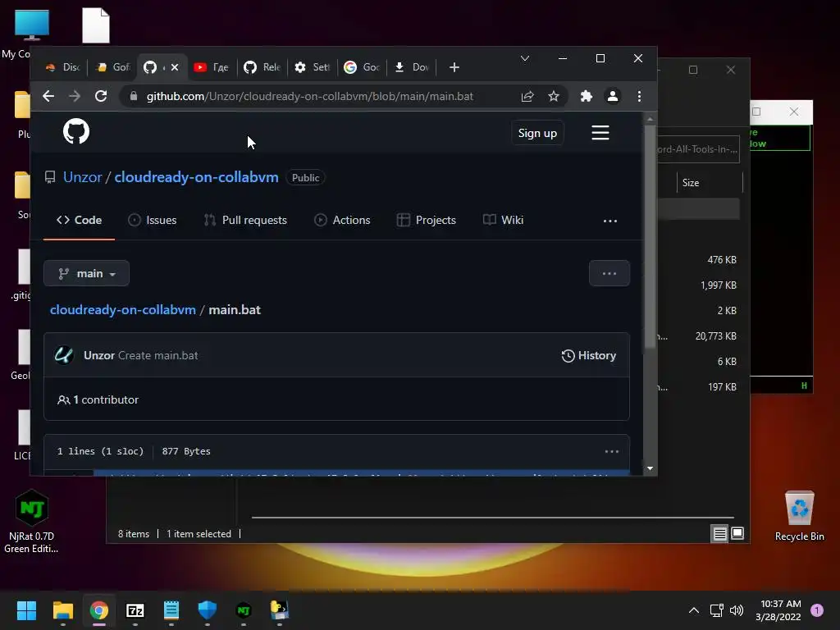The image size is (840, 630).
Task: Click the Chrome forward arrow
Action: 75,97
